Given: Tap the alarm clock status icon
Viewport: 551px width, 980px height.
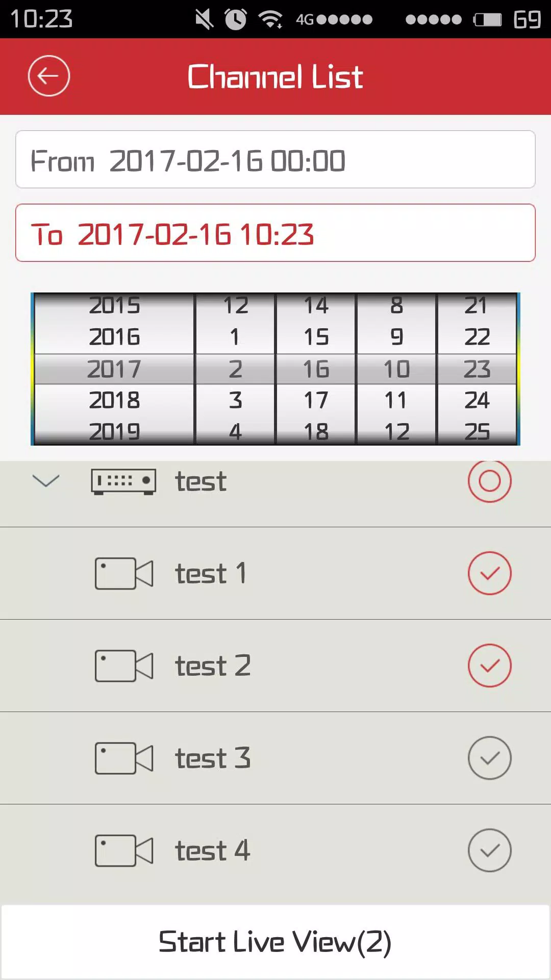Looking at the screenshot, I should [235, 19].
